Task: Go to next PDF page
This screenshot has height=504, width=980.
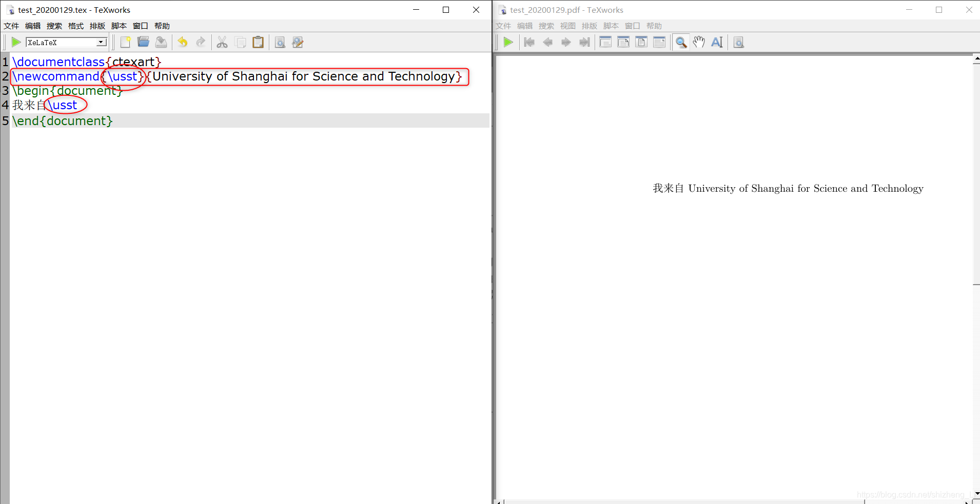Action: [565, 42]
